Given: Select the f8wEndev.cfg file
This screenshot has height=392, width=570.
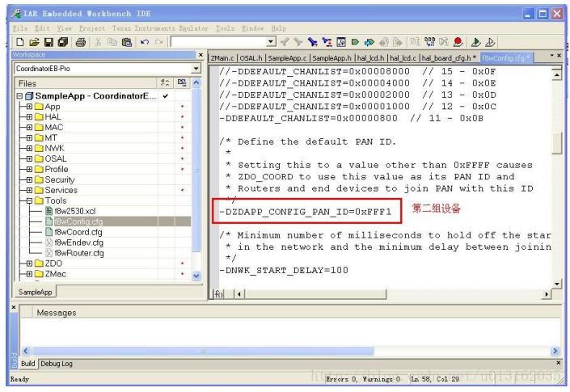Looking at the screenshot, I should click(78, 242).
